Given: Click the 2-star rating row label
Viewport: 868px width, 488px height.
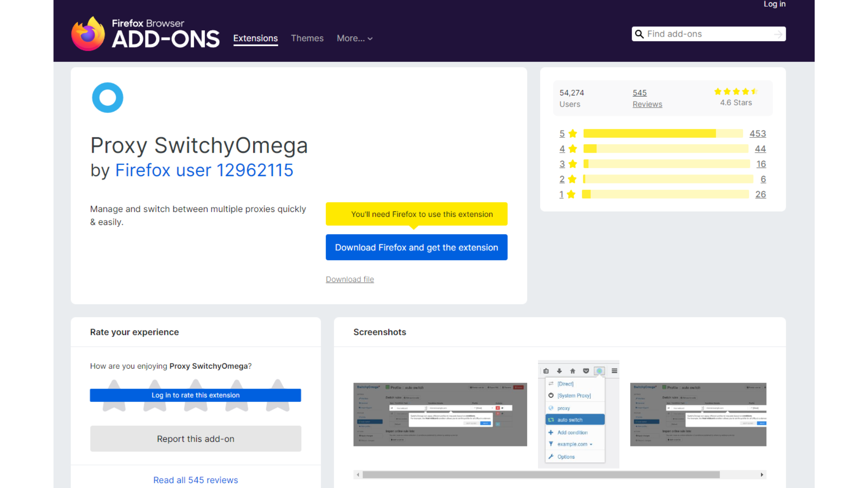Looking at the screenshot, I should tap(562, 179).
